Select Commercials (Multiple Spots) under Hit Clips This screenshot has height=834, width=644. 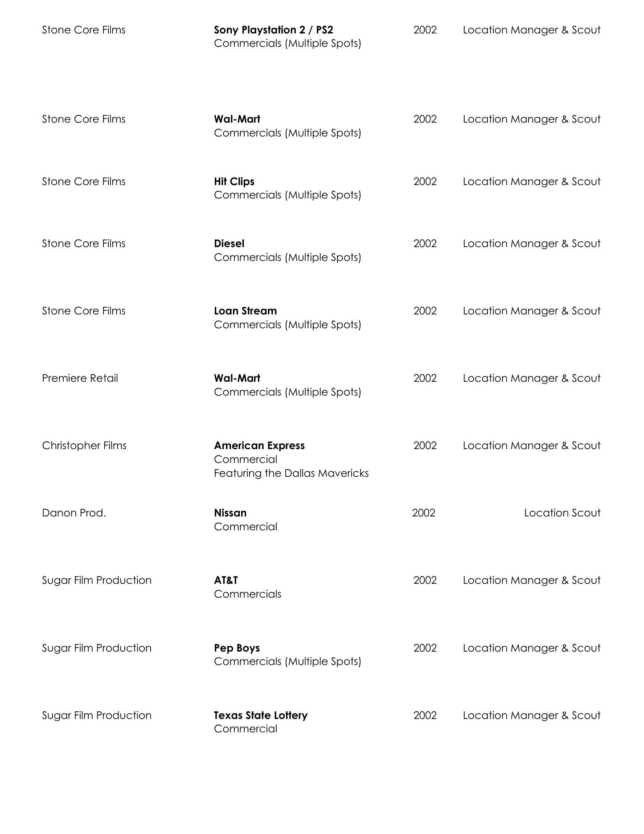point(287,195)
